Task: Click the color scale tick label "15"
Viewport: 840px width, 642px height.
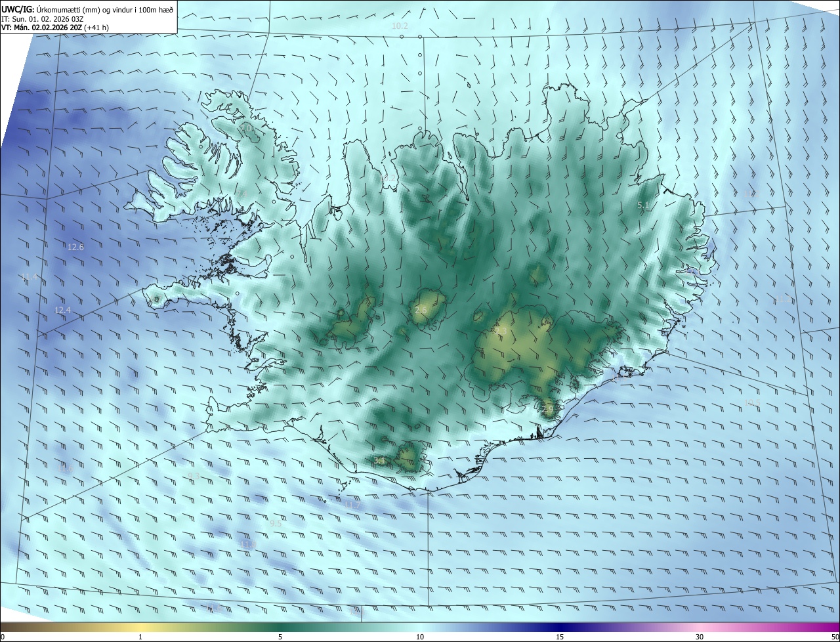Action: (560, 637)
